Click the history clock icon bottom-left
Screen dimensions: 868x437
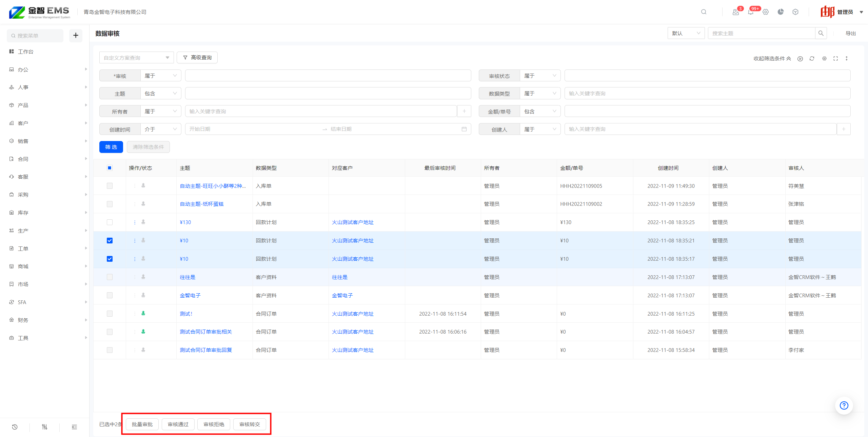point(15,427)
